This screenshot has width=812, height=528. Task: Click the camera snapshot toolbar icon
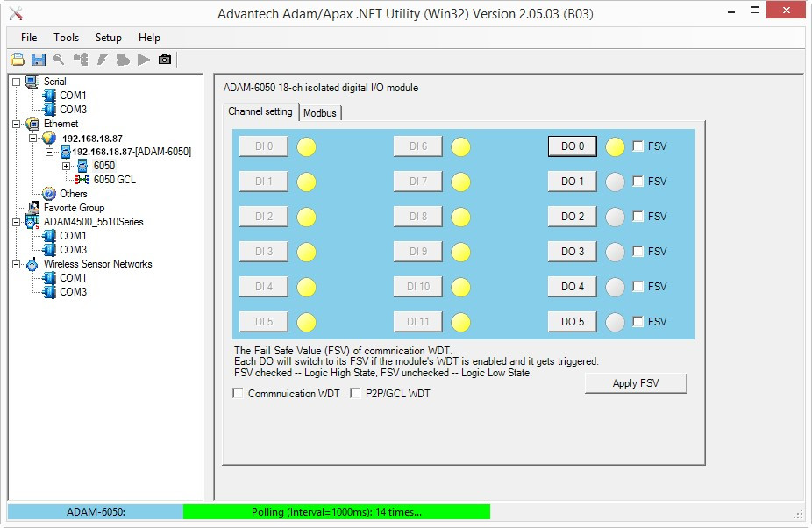[x=165, y=60]
